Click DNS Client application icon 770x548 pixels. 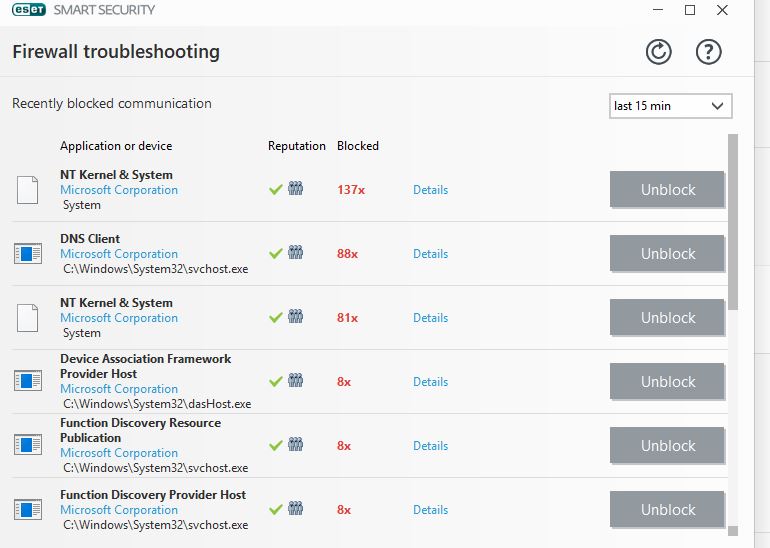(x=28, y=254)
